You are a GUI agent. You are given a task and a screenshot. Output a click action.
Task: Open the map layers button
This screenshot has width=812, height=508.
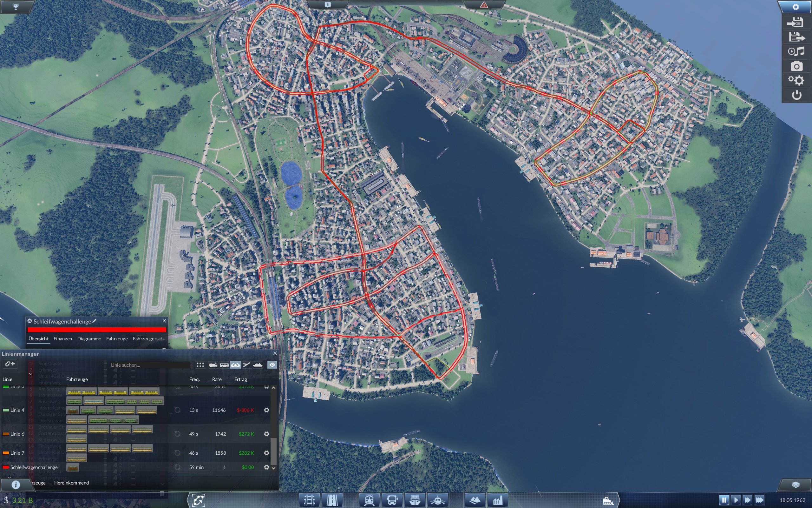(796, 485)
